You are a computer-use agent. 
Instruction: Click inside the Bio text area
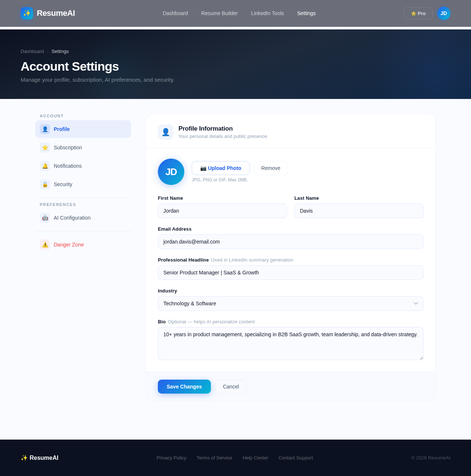point(290,343)
